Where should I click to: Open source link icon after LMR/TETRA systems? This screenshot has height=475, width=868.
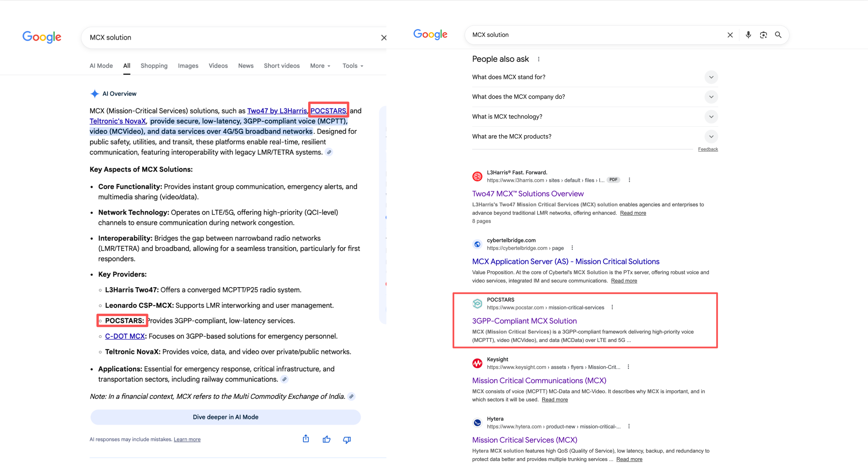(329, 152)
